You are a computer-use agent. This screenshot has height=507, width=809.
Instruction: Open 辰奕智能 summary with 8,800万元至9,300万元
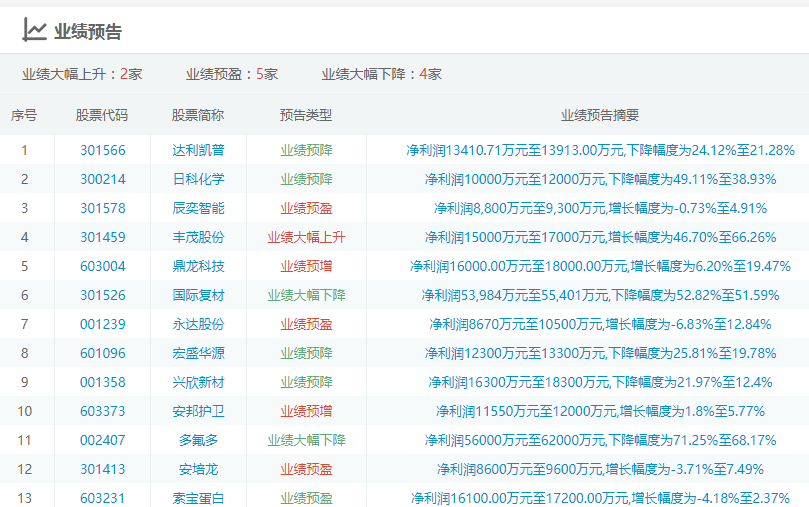point(600,208)
